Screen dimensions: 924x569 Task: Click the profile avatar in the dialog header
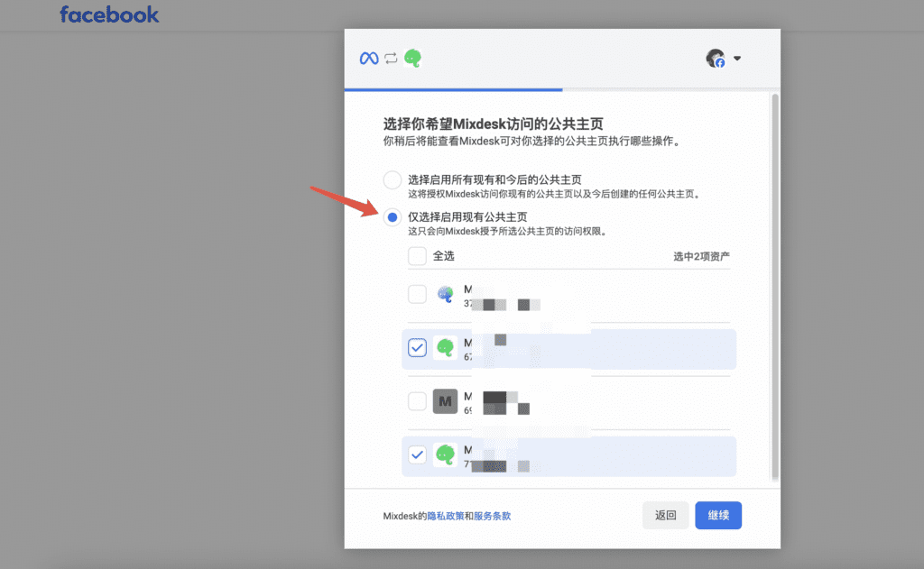[x=716, y=59]
